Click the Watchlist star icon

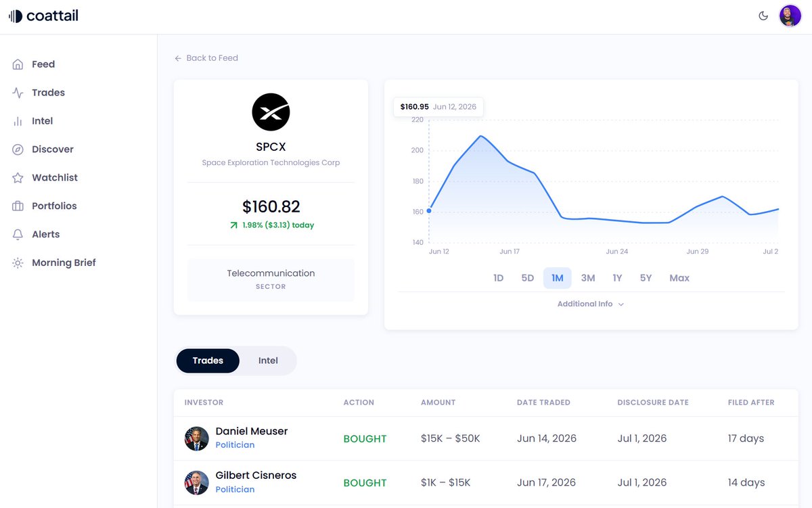point(18,178)
